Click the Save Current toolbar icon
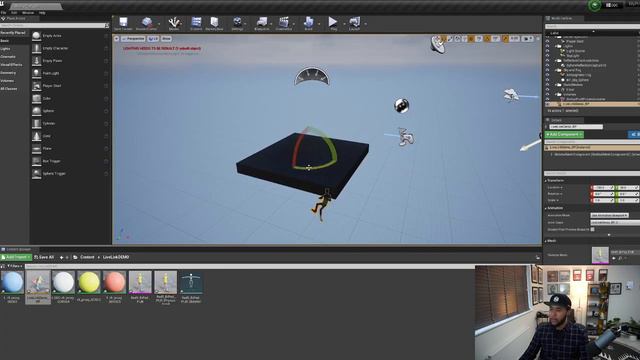This screenshot has width=640, height=360. [x=123, y=24]
